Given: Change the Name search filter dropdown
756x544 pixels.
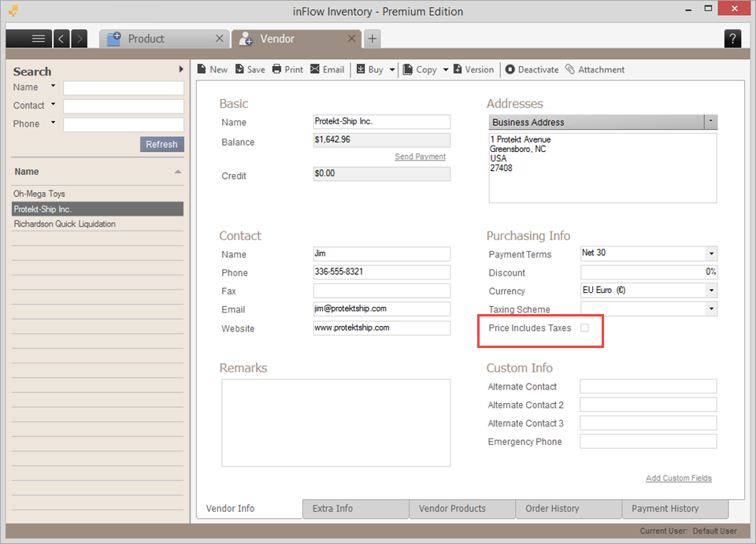Looking at the screenshot, I should click(53, 87).
